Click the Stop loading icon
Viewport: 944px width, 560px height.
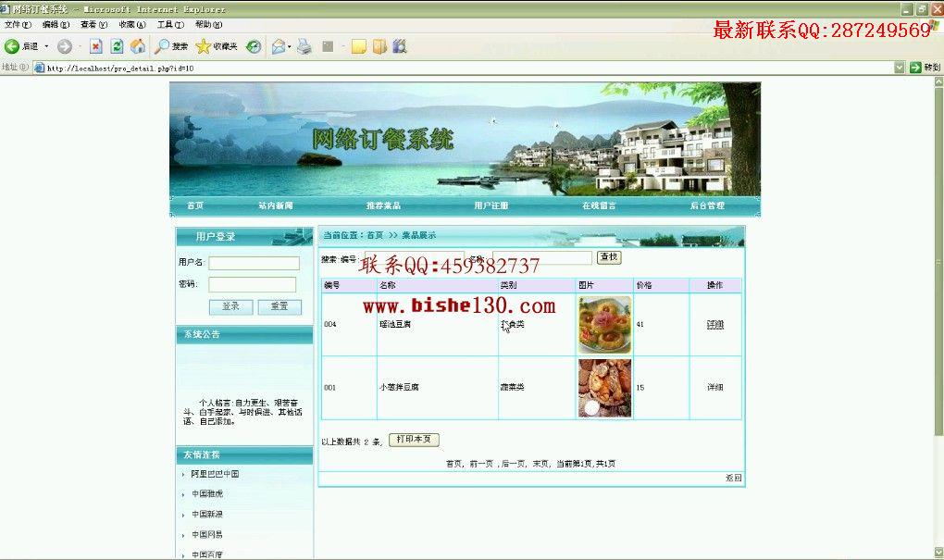pyautogui.click(x=95, y=46)
